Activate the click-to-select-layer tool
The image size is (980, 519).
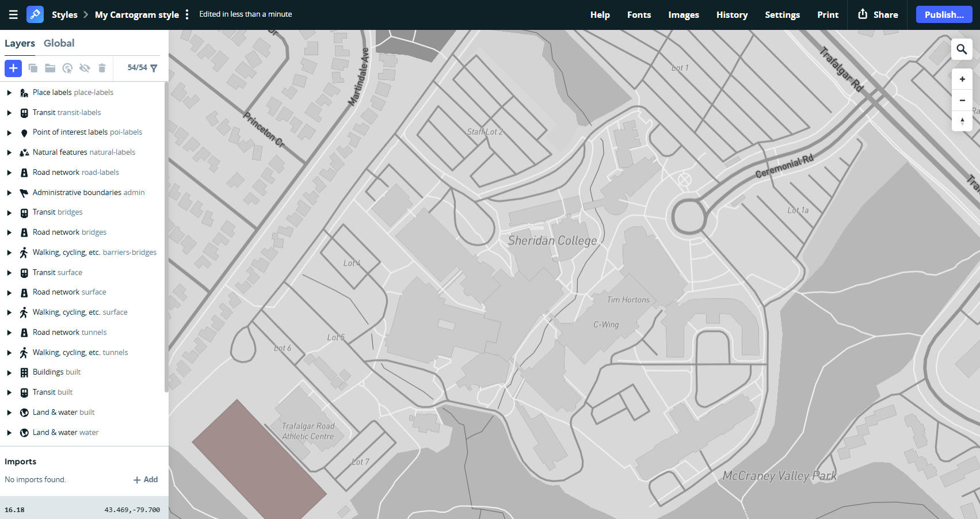coord(68,68)
